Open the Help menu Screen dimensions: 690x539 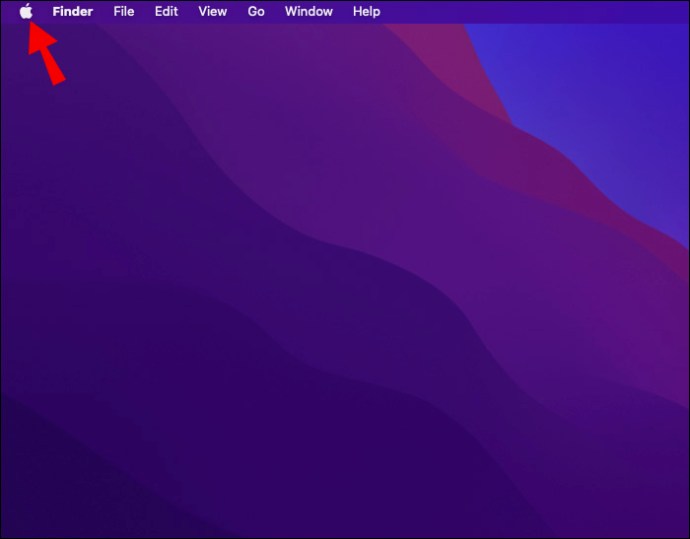click(x=367, y=11)
